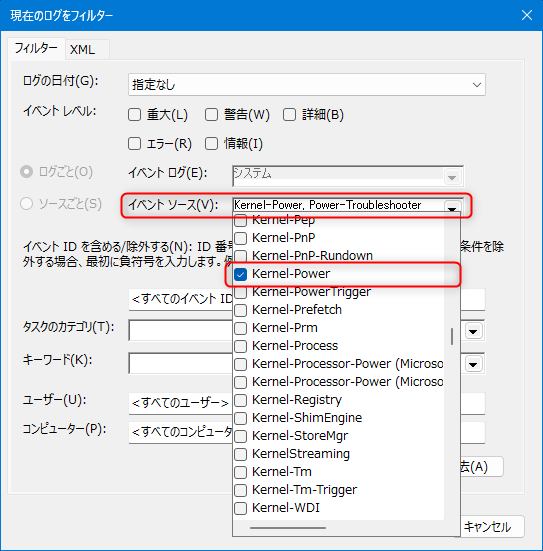Close the 現在のログをフィルター dialog

(x=526, y=15)
